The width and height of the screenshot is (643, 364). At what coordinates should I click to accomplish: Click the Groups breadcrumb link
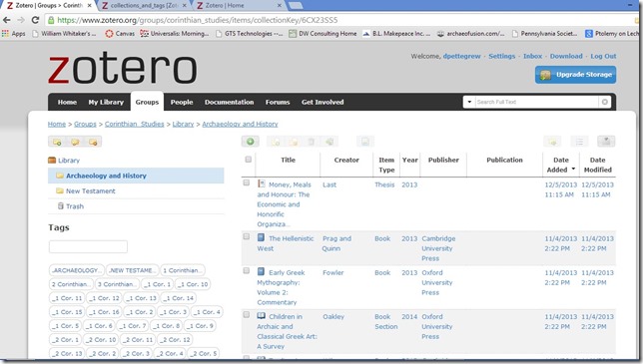tap(85, 124)
